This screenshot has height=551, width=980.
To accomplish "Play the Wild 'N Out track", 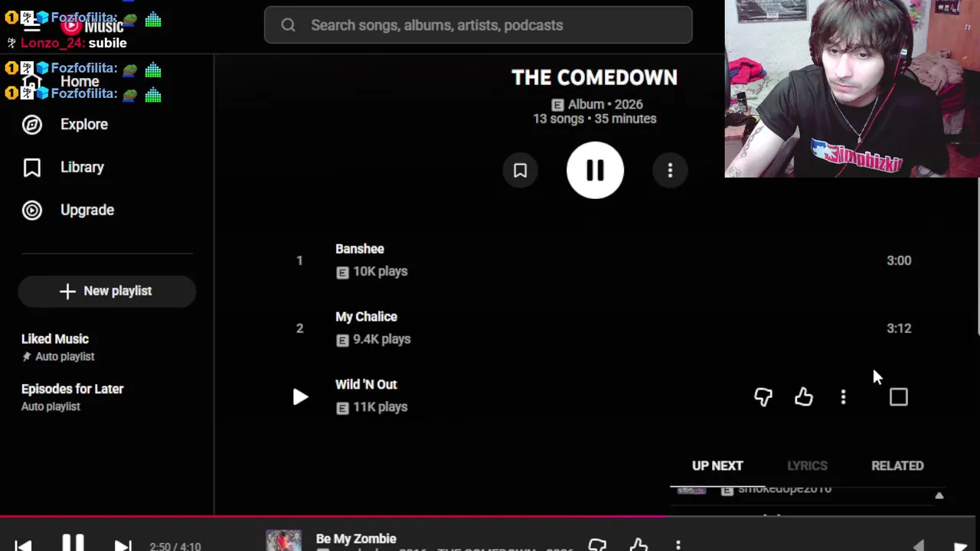I will [300, 396].
